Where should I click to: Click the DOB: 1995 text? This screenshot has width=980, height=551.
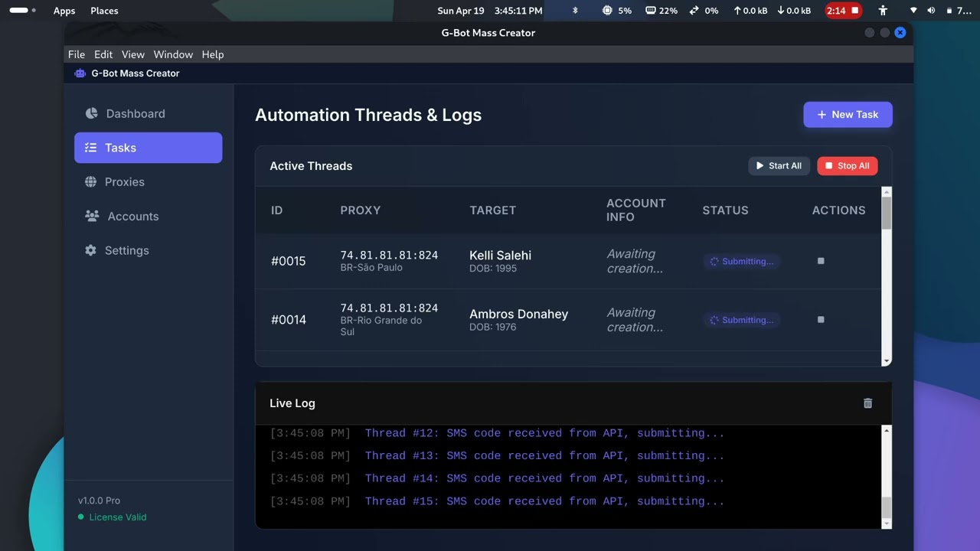[x=493, y=269]
